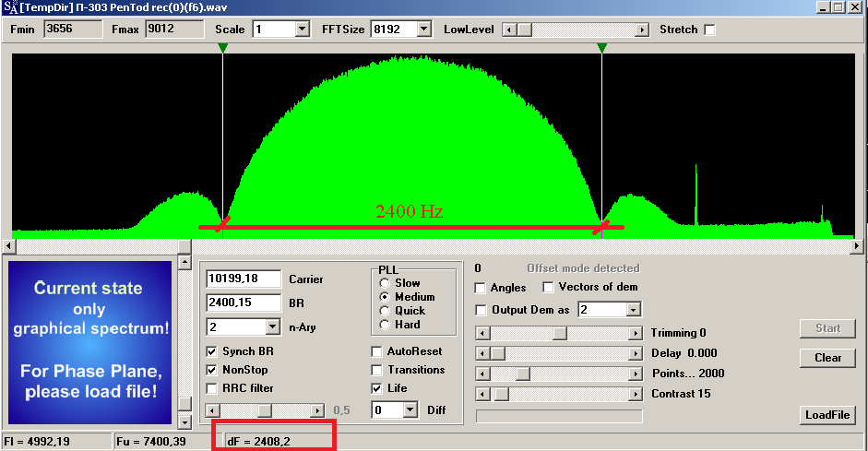
Task: Click LowLevel slider left arrow
Action: click(509, 30)
